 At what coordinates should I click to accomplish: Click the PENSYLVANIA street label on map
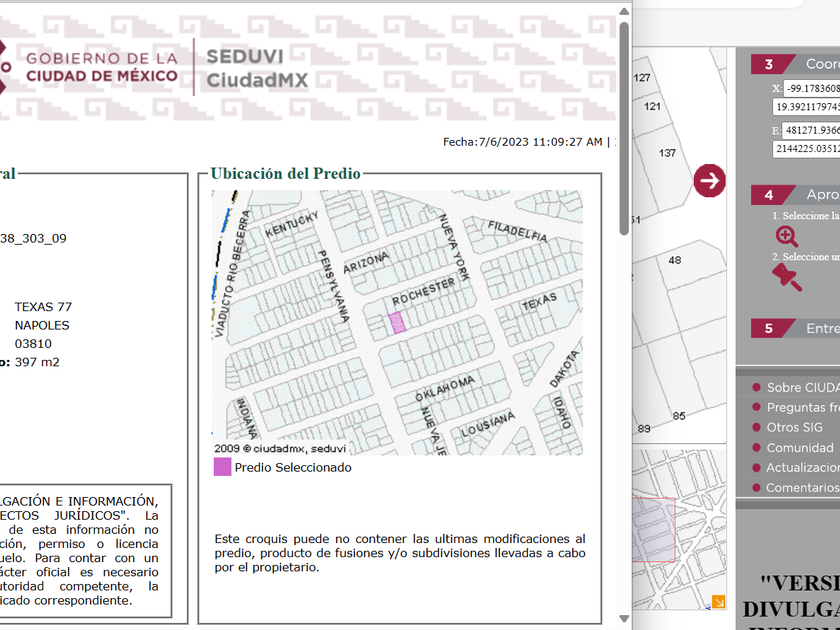pos(334,286)
